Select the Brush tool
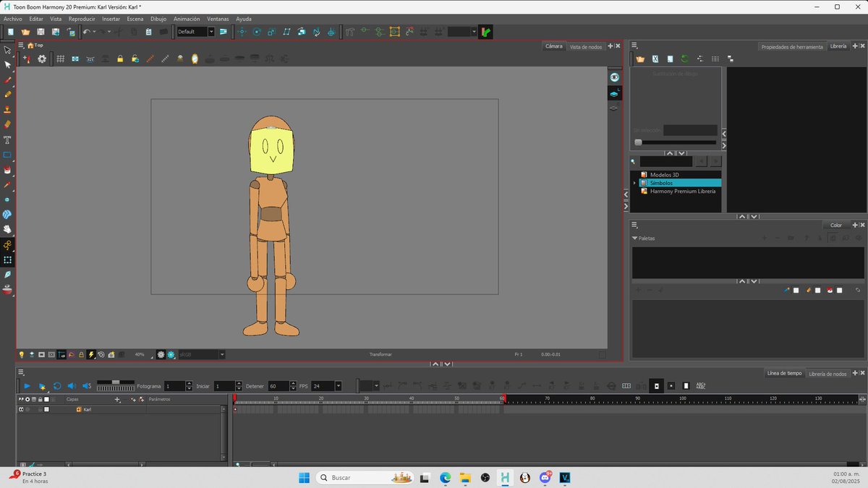 coord(7,80)
